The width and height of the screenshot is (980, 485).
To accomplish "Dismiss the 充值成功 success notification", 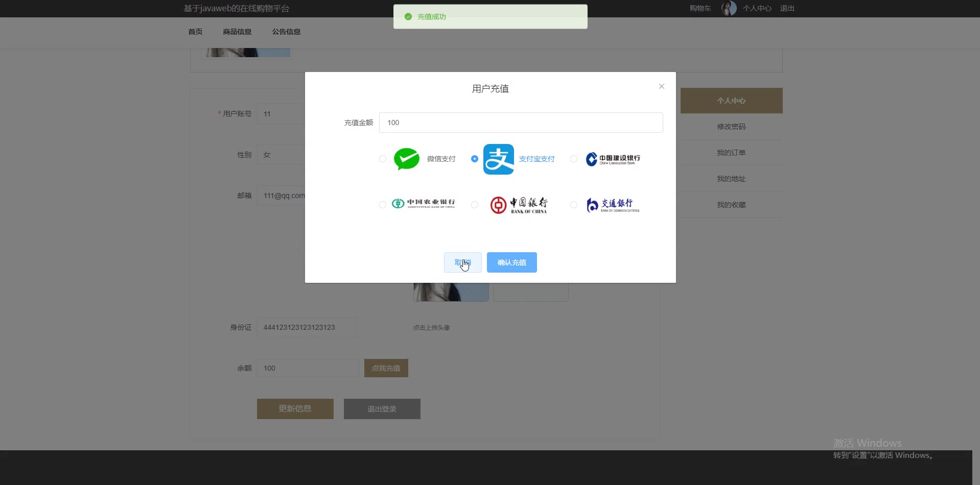I will tap(491, 17).
